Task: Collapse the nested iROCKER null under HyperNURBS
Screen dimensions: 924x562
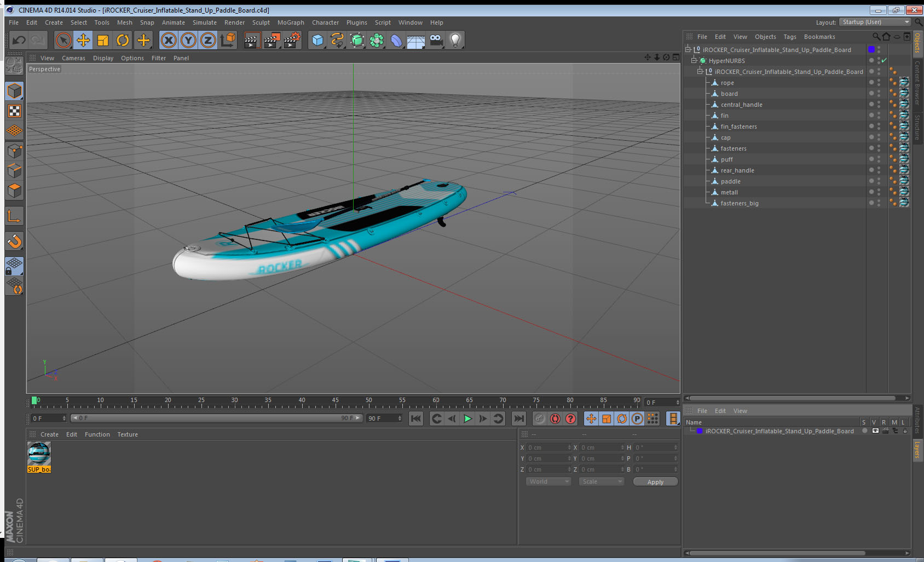Action: 700,71
